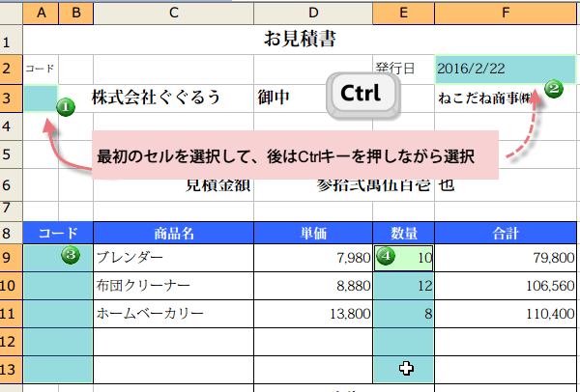This screenshot has width=580, height=392.
Task: Click the total cell showing 106,560
Action: tap(506, 286)
